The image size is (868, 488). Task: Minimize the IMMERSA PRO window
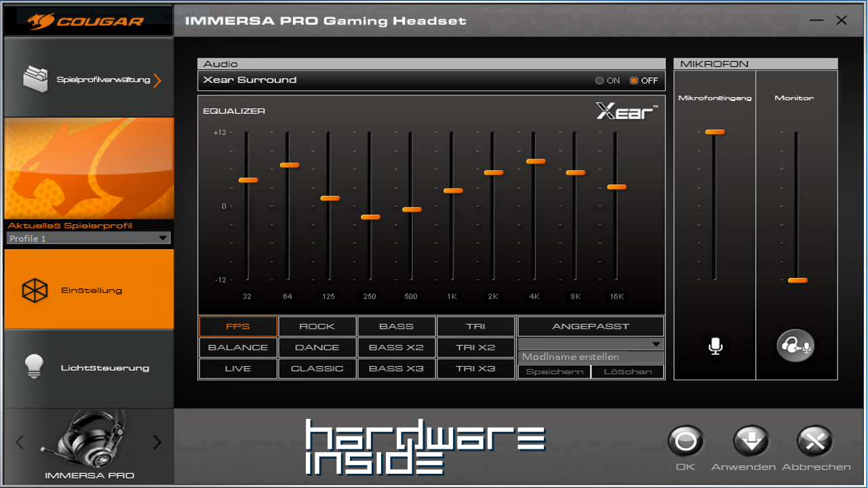[x=816, y=21]
